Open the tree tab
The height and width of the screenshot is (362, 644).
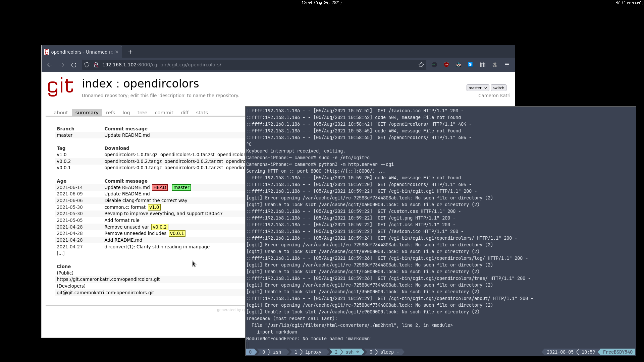[142, 113]
